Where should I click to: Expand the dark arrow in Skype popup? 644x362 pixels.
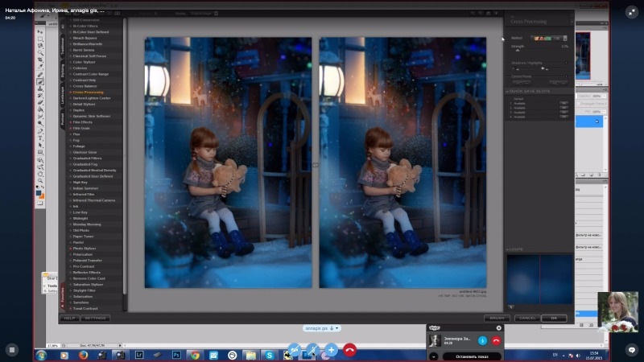pos(434,356)
